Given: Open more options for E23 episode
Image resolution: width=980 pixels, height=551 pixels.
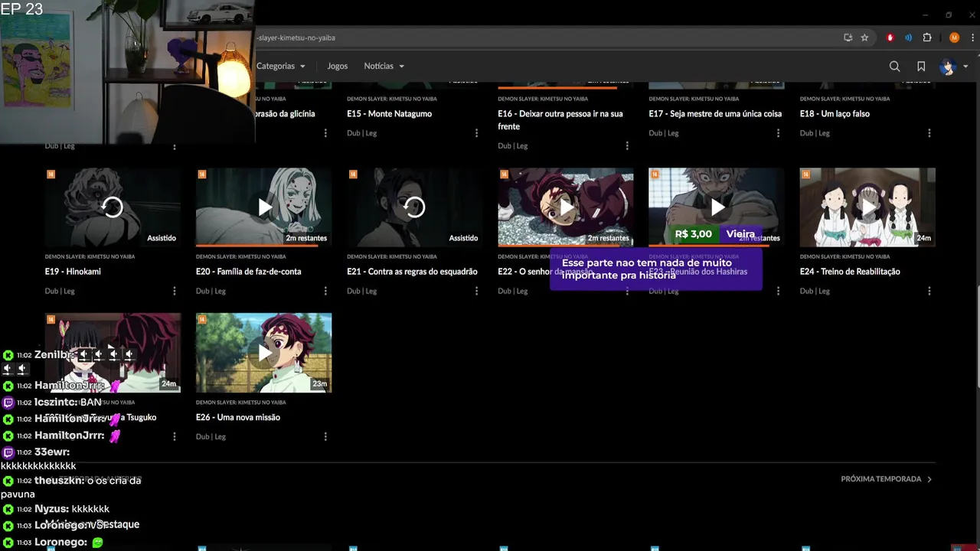Looking at the screenshot, I should [778, 291].
